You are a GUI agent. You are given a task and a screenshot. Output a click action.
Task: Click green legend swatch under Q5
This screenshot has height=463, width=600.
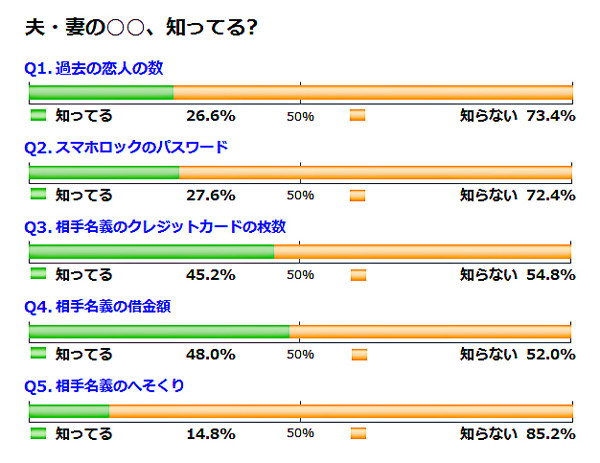[38, 433]
